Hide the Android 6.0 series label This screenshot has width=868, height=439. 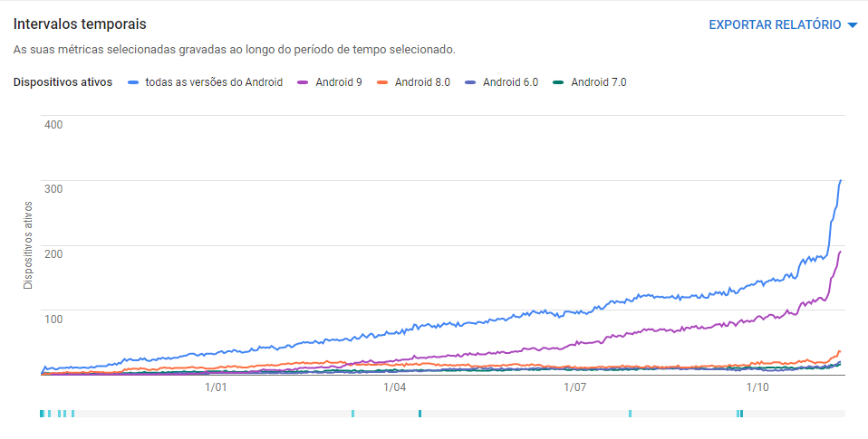pyautogui.click(x=510, y=82)
